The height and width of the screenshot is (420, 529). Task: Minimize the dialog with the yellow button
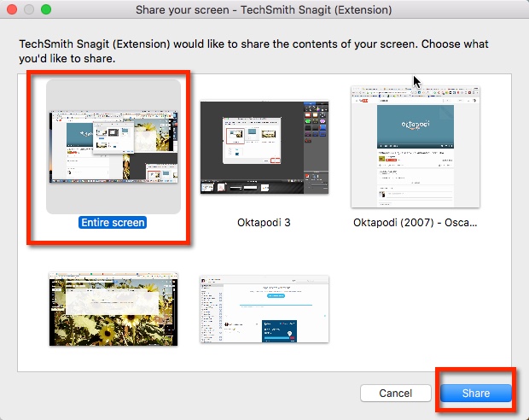point(28,9)
